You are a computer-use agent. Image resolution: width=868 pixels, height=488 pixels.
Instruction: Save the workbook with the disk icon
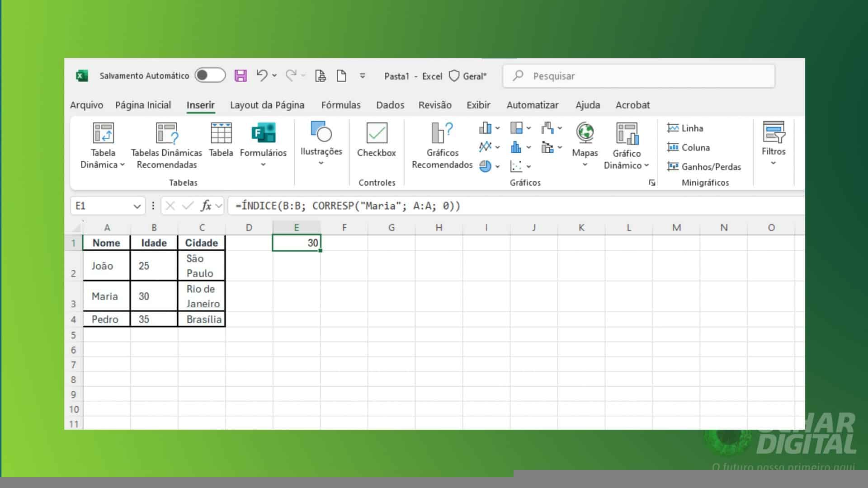click(240, 76)
